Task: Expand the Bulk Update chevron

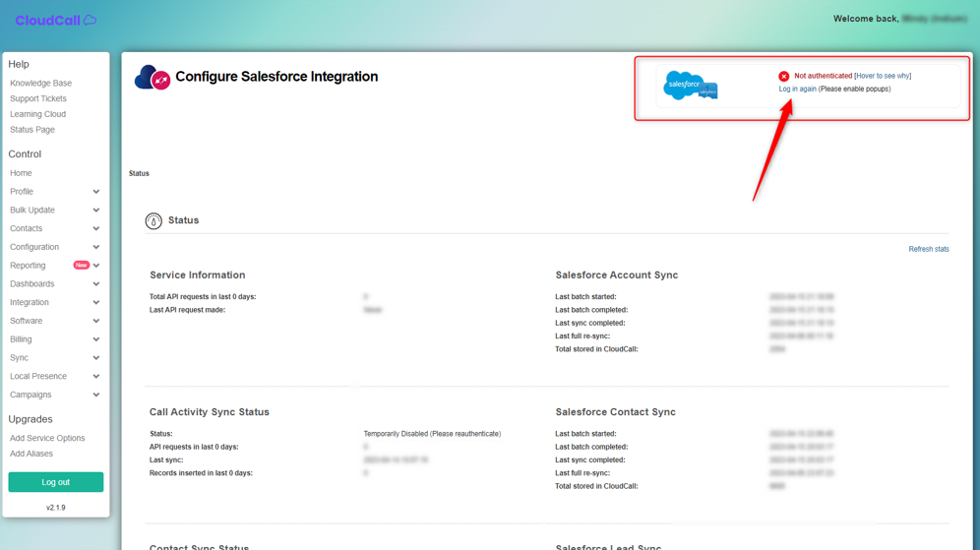Action: click(x=96, y=210)
